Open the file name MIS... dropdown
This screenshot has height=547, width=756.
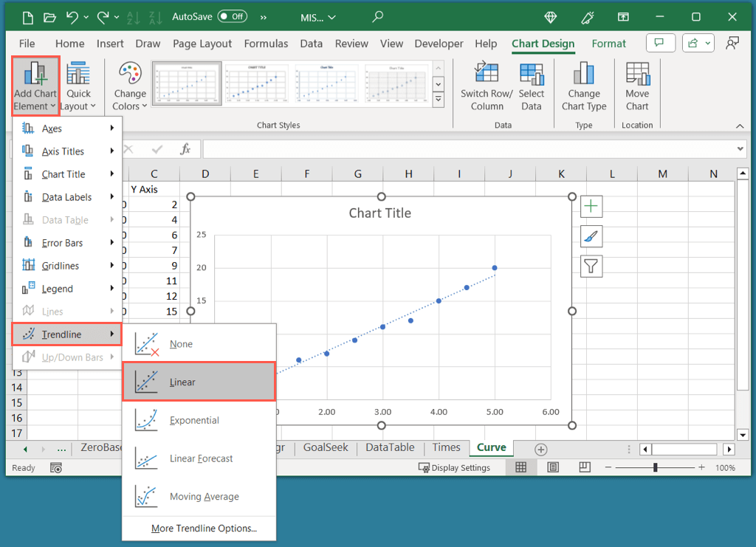317,18
